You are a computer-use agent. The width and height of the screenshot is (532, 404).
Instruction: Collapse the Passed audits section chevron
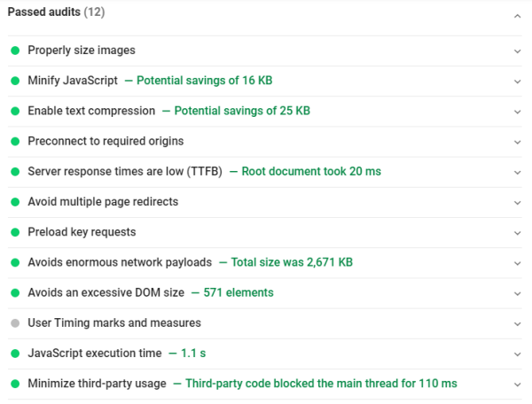pos(517,16)
